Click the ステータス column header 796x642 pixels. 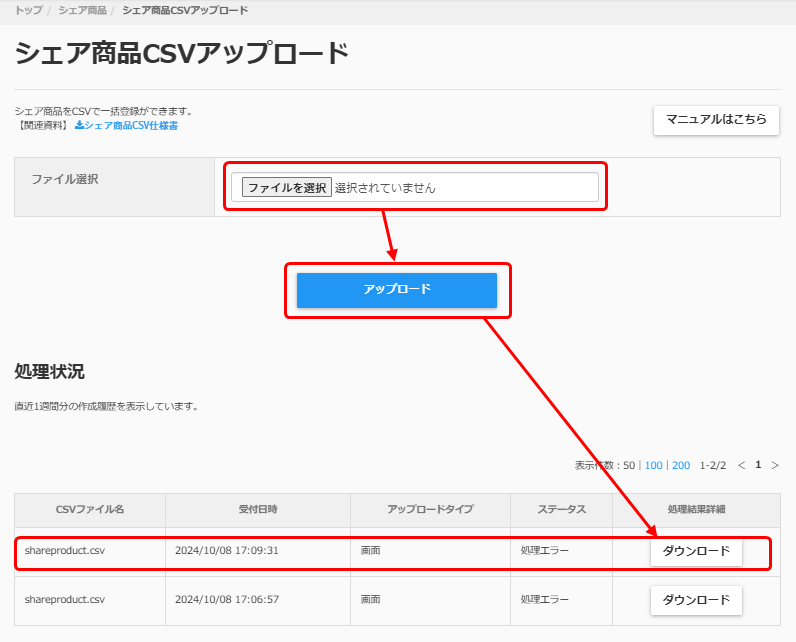click(561, 510)
